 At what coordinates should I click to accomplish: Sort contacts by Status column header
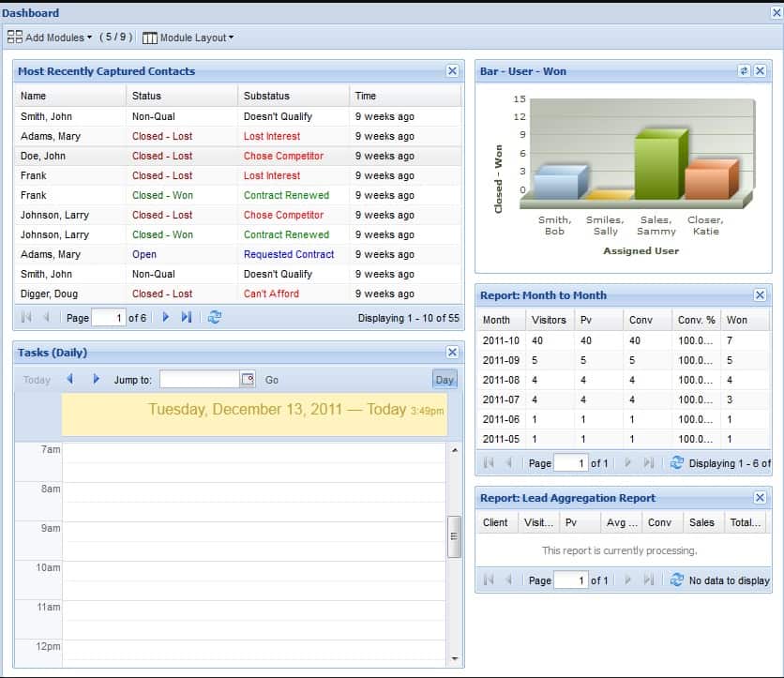pos(146,96)
